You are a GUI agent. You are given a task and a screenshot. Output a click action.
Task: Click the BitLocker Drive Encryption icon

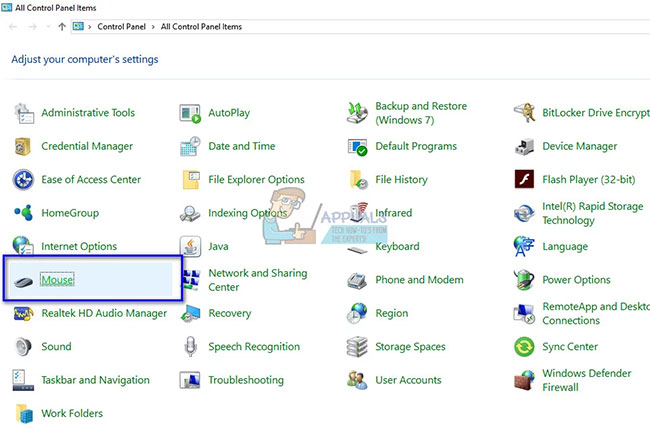click(x=524, y=113)
